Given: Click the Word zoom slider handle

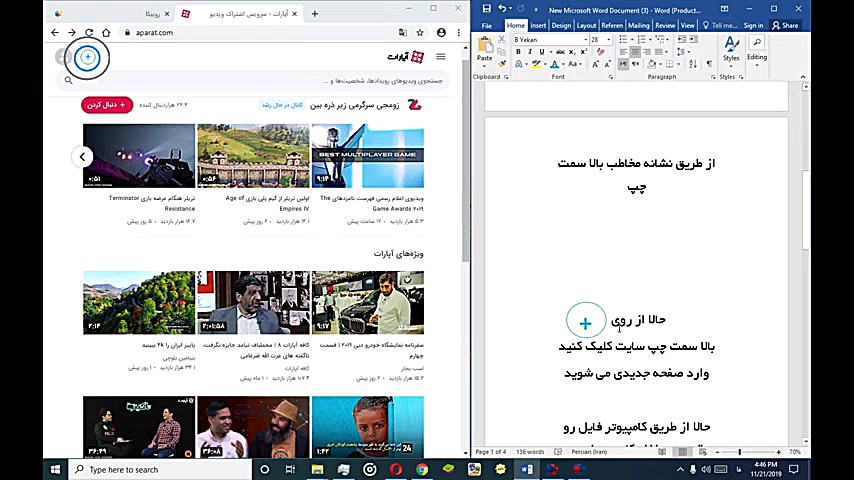Looking at the screenshot, I should pos(739,452).
